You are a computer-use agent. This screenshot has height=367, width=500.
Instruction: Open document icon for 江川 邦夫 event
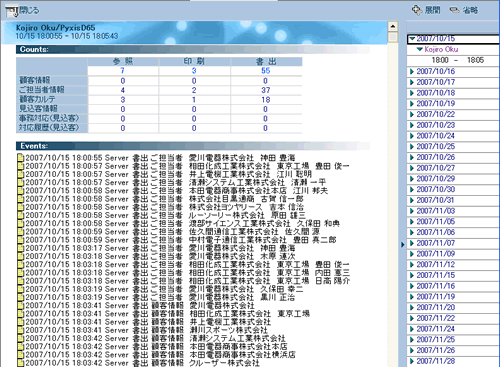[21, 190]
